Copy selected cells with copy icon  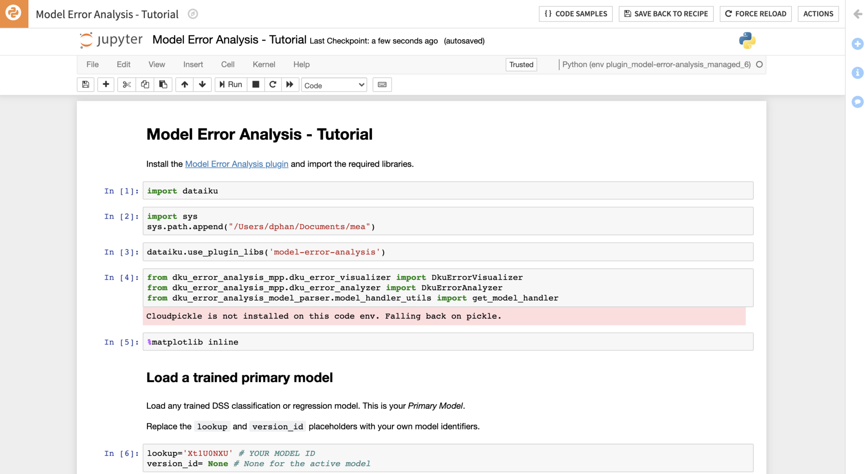coord(145,84)
